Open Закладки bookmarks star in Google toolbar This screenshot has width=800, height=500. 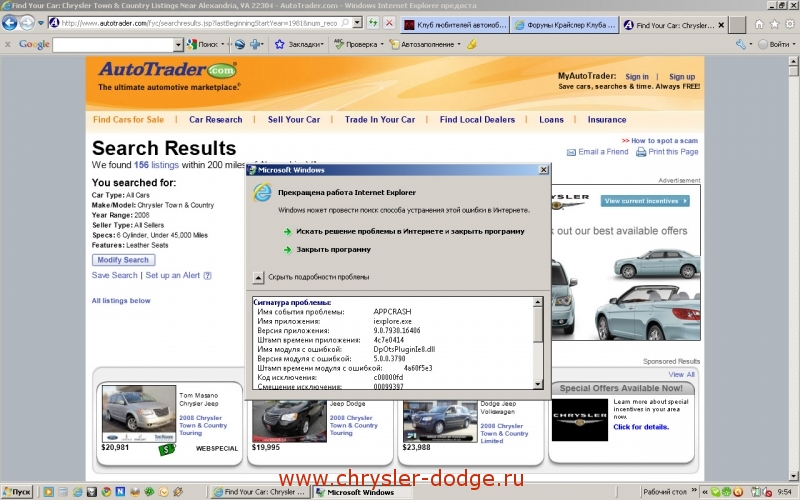coord(279,44)
